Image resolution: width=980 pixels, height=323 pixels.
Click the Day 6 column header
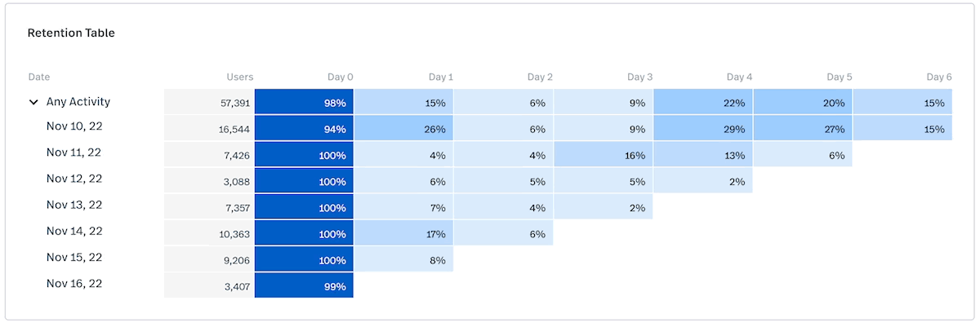[939, 77]
